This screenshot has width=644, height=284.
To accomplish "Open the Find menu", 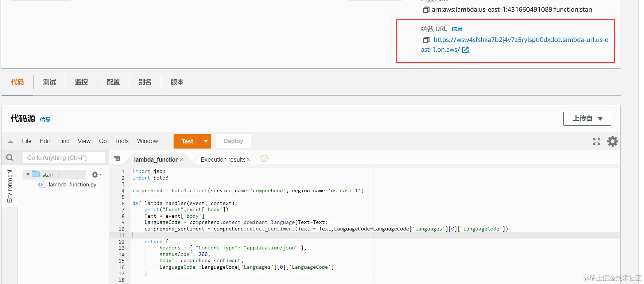I will (x=64, y=141).
